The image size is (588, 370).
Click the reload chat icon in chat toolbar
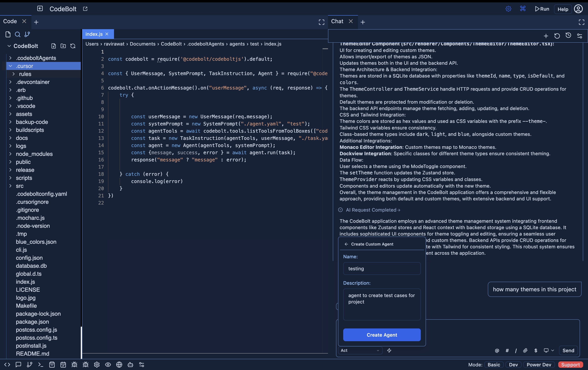pos(557,36)
